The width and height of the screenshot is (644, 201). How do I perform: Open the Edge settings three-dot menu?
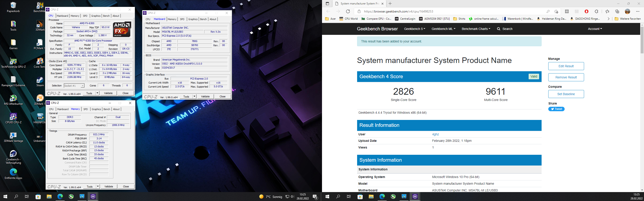638,11
